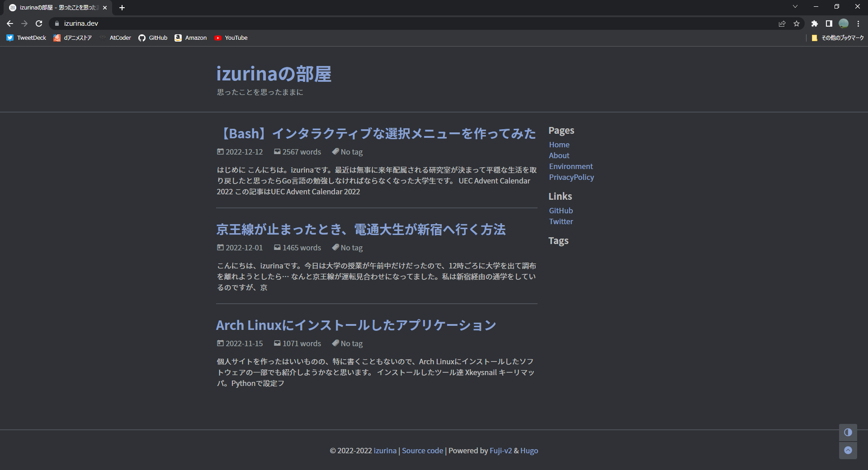Screen dimensions: 868x470
Task: Open the PrivacyPolicy page link
Action: pos(571,177)
